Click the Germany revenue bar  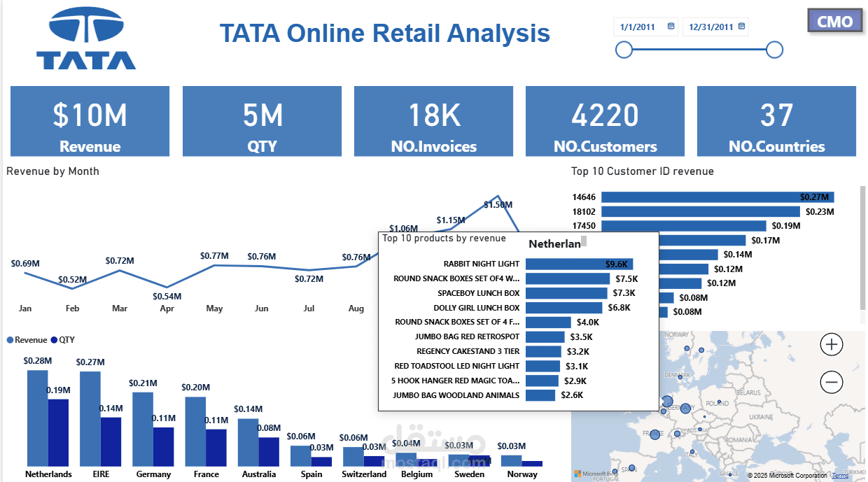point(143,430)
